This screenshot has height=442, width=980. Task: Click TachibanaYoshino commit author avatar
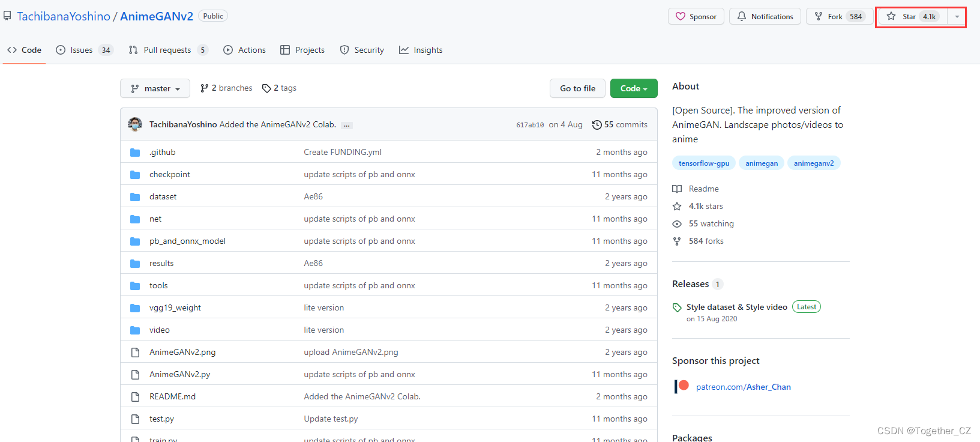(135, 124)
